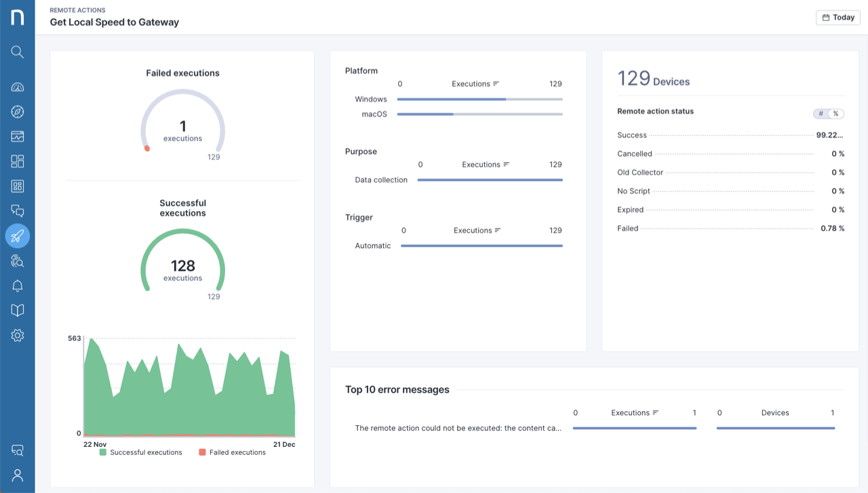Viewport: 868px width, 493px height.
Task: Open the administration gear icon
Action: click(x=18, y=335)
